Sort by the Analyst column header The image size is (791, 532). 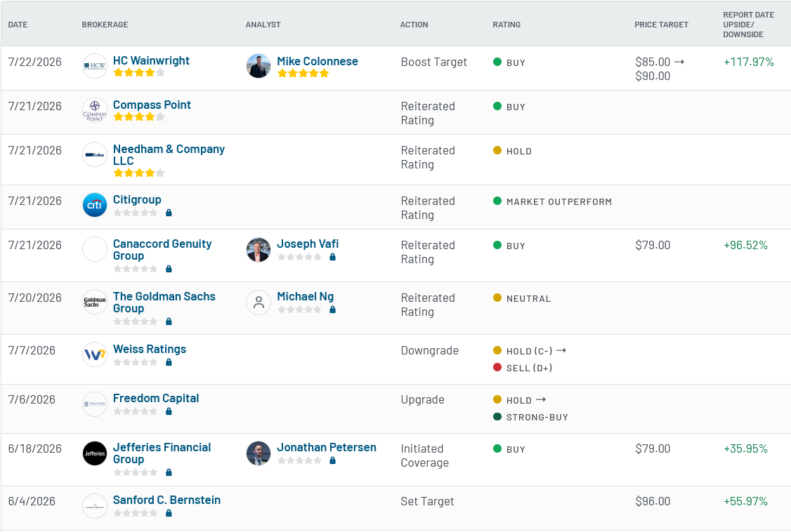pos(263,25)
